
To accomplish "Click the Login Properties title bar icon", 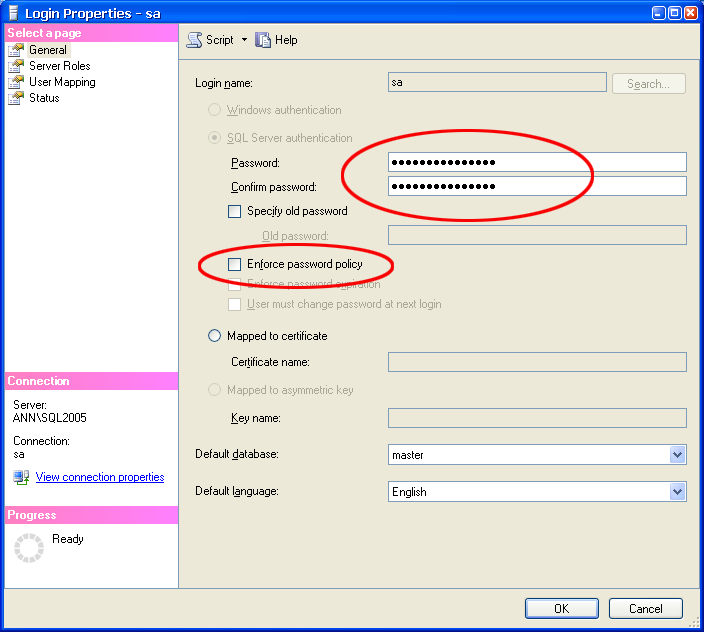I will point(13,12).
